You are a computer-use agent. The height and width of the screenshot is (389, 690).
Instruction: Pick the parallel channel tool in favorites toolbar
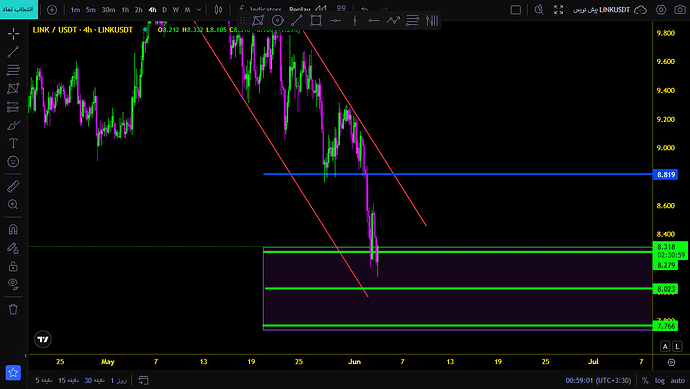(258, 20)
